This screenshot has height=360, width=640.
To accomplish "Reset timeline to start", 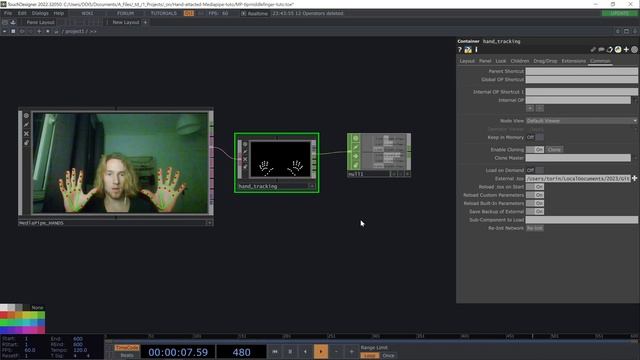I will pos(275,351).
